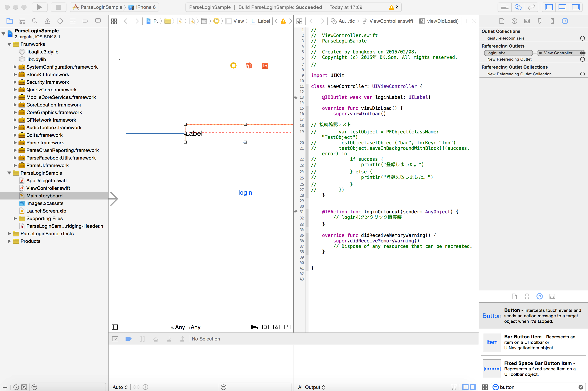
Task: Click the Stop build button
Action: point(58,7)
